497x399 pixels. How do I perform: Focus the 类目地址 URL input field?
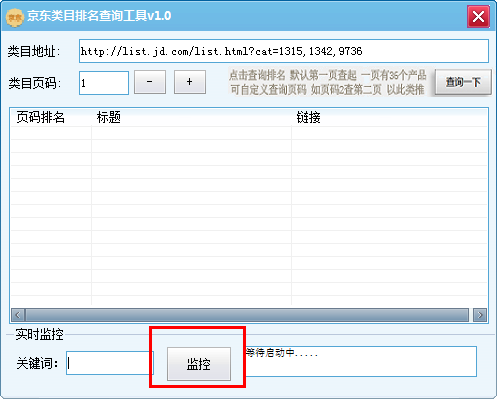pyautogui.click(x=284, y=51)
